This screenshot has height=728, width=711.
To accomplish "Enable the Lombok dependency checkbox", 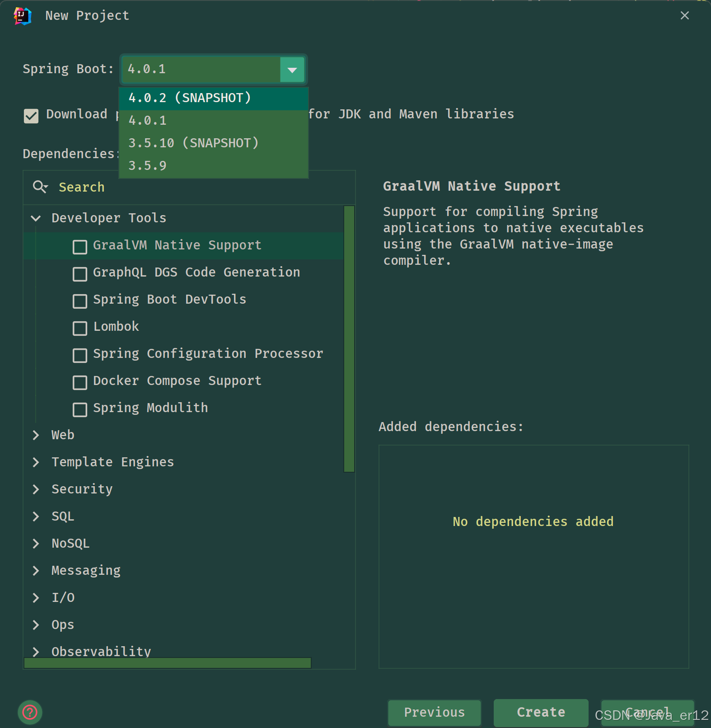I will [x=80, y=328].
